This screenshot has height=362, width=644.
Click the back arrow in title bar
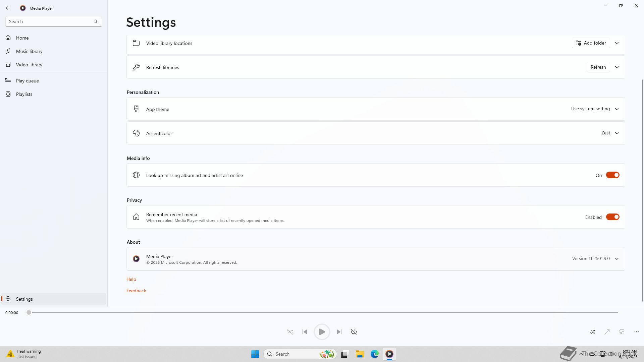click(8, 8)
